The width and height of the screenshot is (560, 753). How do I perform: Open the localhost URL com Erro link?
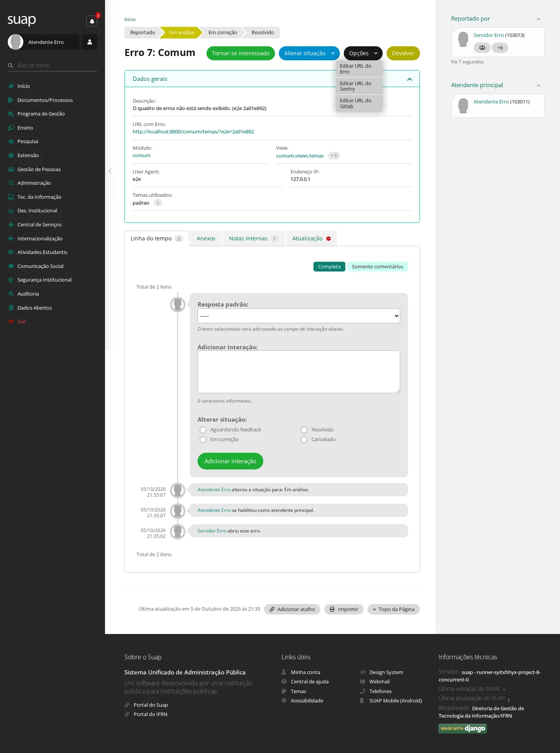(193, 131)
